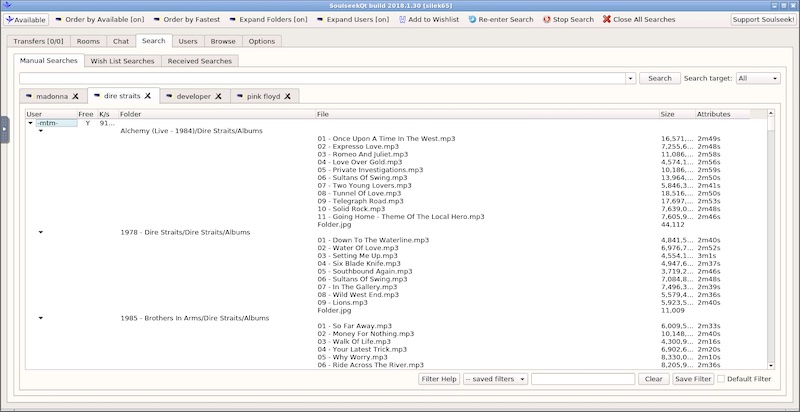
Task: Collapse the Alchemy (Live - 1984) folder
Action: (x=41, y=131)
